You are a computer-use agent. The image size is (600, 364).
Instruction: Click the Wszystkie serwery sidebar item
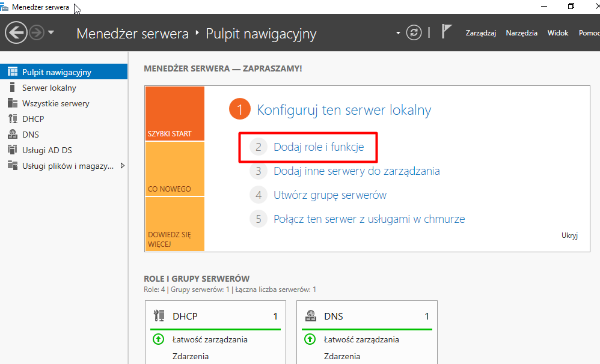click(x=55, y=103)
